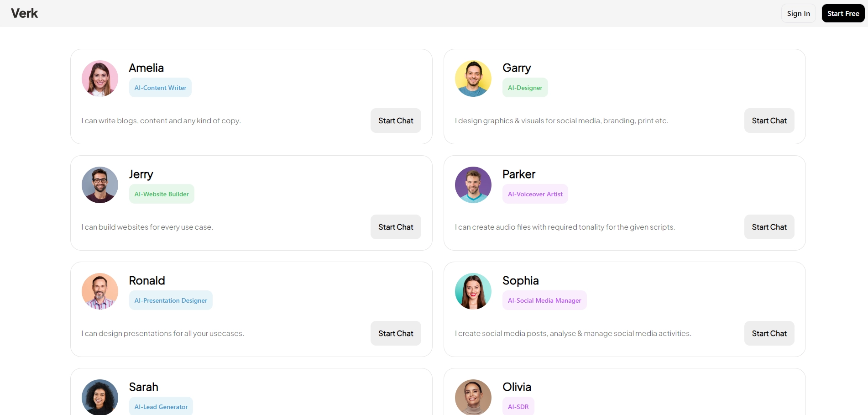
Task: Start Chat with Jerry the website builder
Action: point(396,227)
